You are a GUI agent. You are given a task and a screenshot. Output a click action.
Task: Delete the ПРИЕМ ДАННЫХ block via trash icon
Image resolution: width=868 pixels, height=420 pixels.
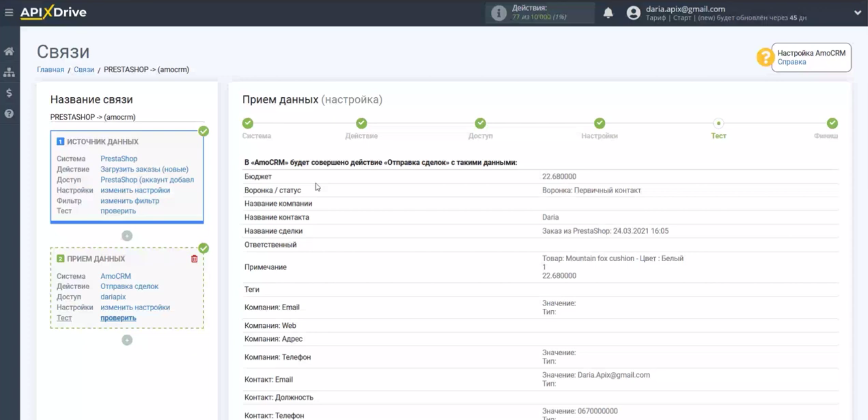point(194,259)
